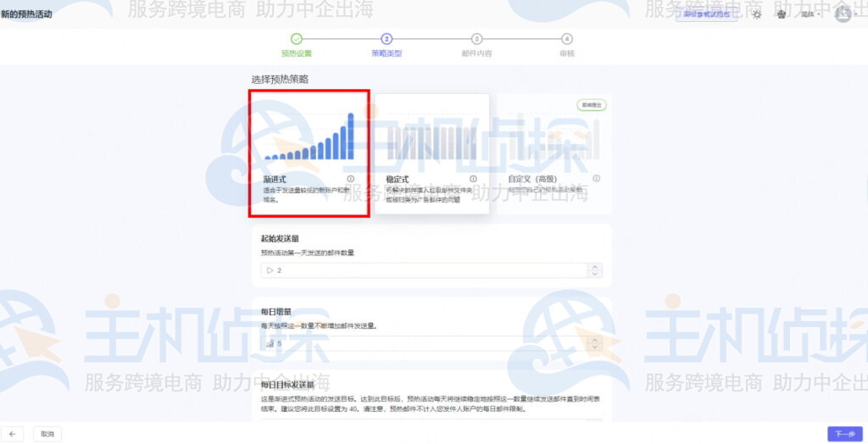Open info icon next to 自定义（高级）
Image resolution: width=868 pixels, height=444 pixels.
point(596,178)
